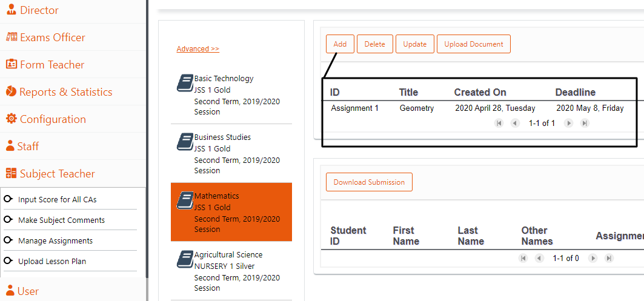Click the Form Teacher ID card icon
Image resolution: width=644 pixels, height=301 pixels.
pos(12,64)
